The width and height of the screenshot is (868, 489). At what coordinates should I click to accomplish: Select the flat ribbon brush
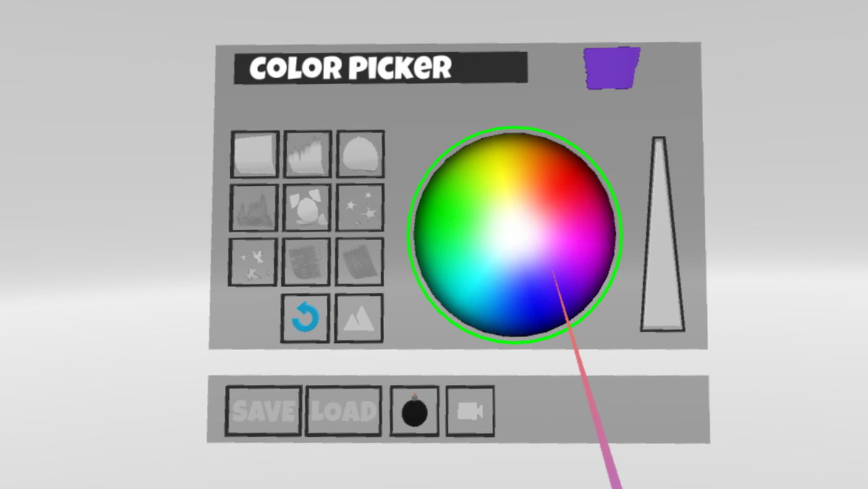255,153
